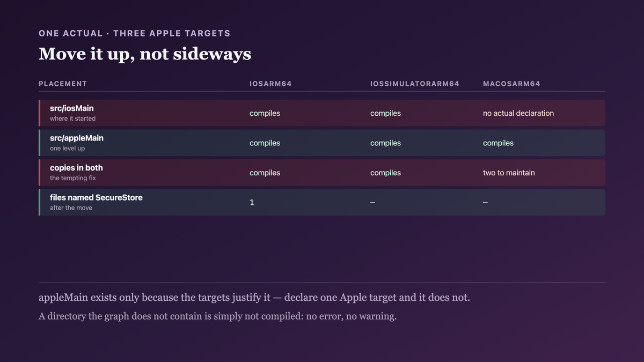Viewport: 644px width, 362px height.
Task: Click the '1' value in SecureStore row
Action: 252,203
